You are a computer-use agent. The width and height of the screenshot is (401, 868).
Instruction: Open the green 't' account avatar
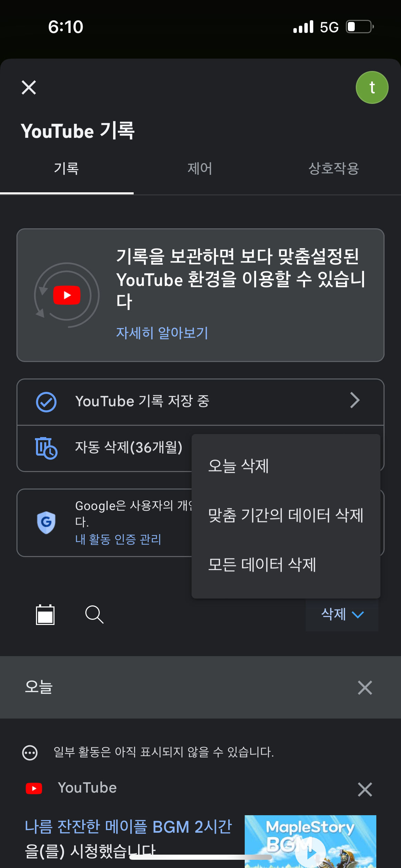pyautogui.click(x=372, y=87)
